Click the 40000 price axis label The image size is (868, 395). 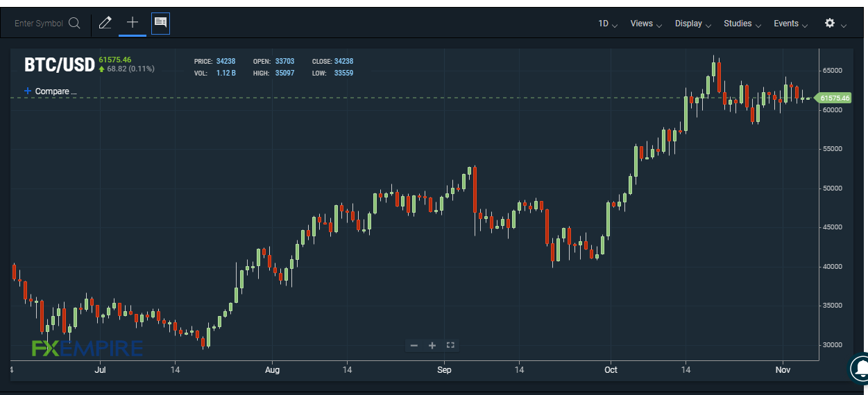click(832, 267)
